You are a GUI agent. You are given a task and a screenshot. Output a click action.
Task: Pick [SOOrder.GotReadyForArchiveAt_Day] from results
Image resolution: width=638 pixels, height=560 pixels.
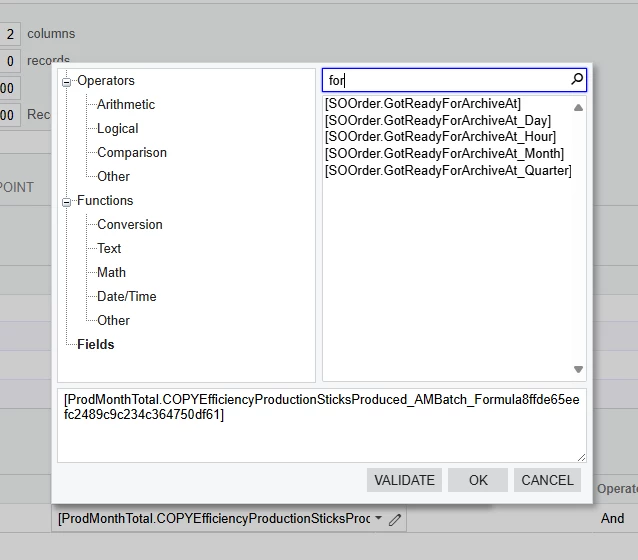tap(438, 120)
